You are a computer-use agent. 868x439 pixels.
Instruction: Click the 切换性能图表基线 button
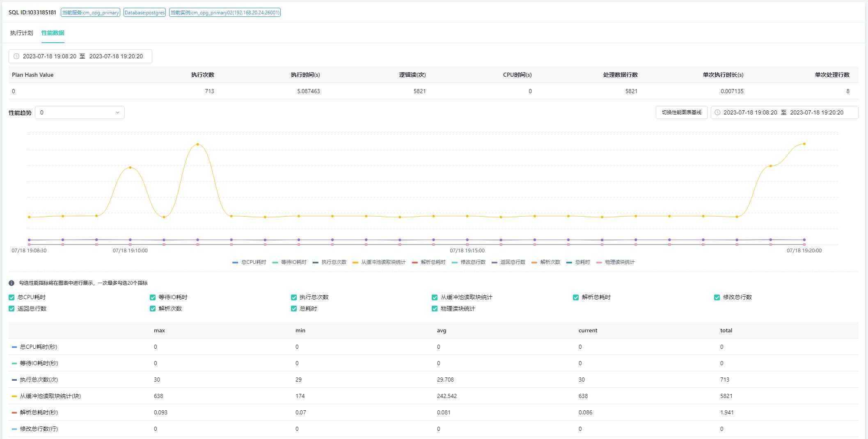(x=681, y=112)
